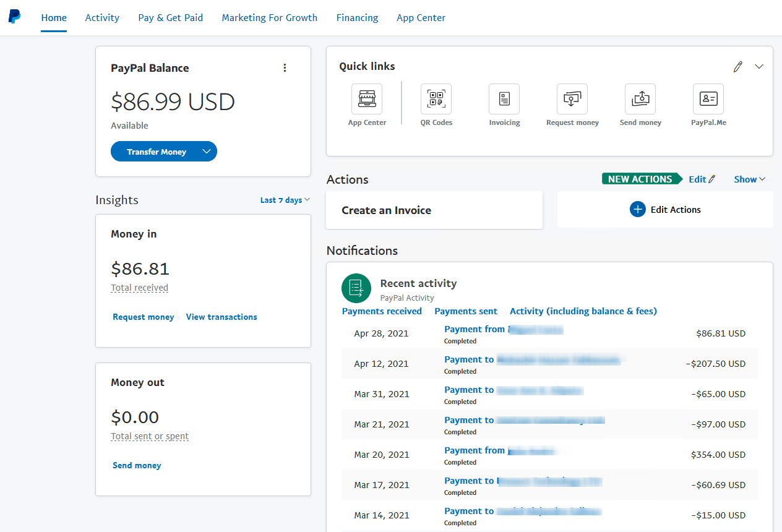Click Create an Invoice action card
Viewport: 782px width, 532px height.
coord(434,210)
